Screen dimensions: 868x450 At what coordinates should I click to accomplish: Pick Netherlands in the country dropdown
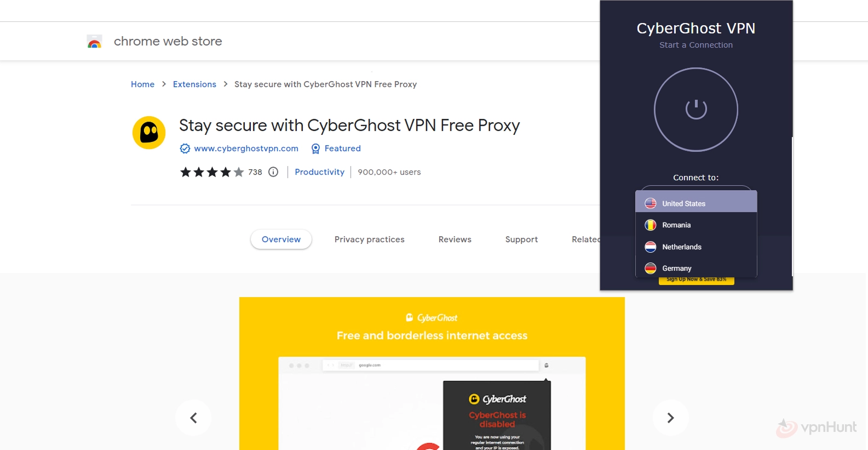(696, 247)
